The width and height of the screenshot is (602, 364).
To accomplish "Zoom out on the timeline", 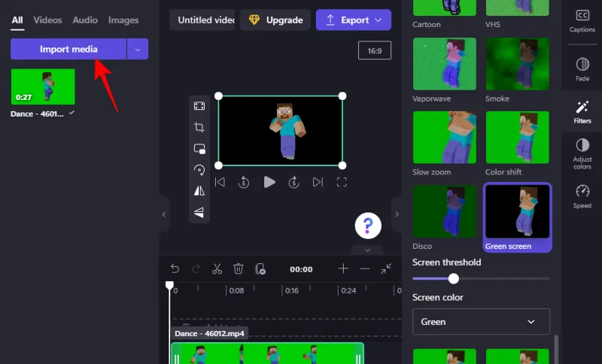I will 365,269.
